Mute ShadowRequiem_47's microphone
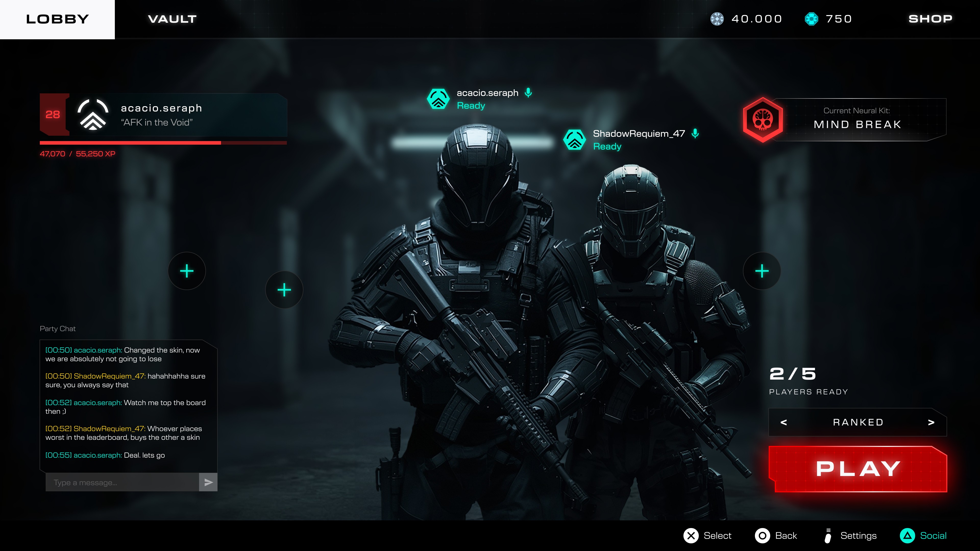 tap(695, 133)
